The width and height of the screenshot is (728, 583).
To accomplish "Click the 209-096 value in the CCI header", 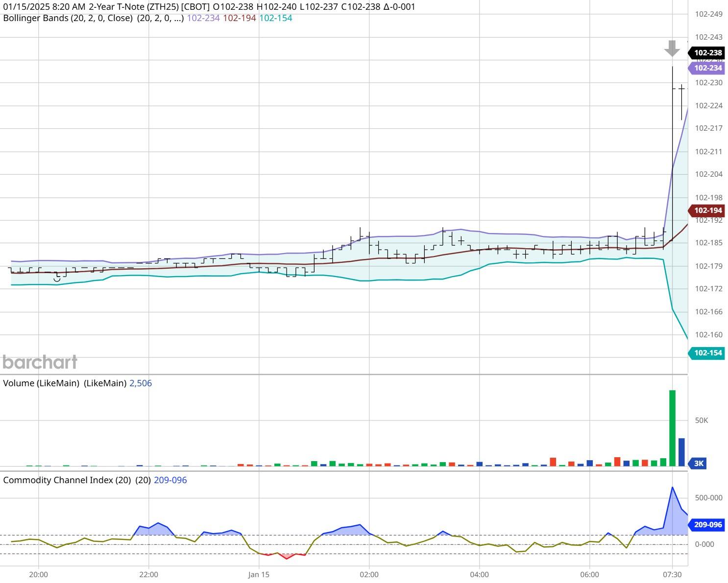I will coord(170,480).
